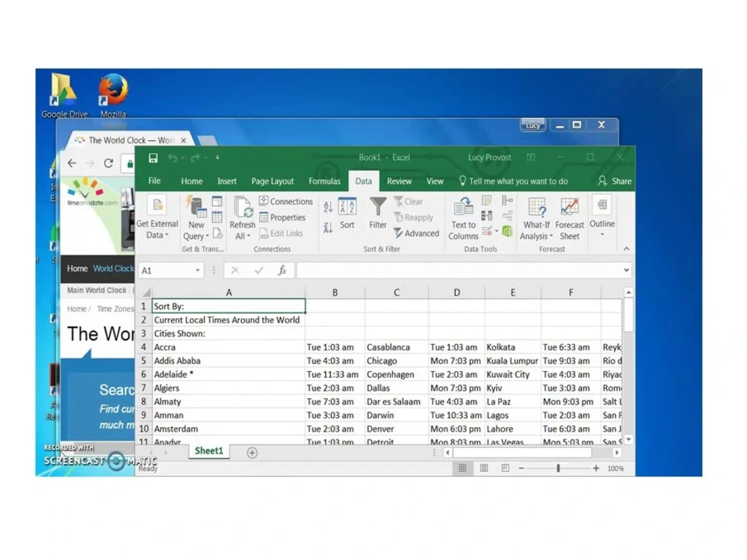Screen dimensions: 747x560
Task: Open Customize Quick Access Toolbar arrow
Action: [x=217, y=158]
